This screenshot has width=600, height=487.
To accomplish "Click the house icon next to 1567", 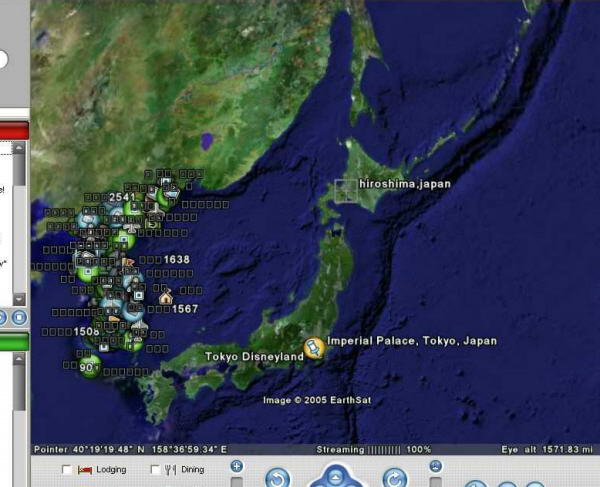I will pos(164,298).
